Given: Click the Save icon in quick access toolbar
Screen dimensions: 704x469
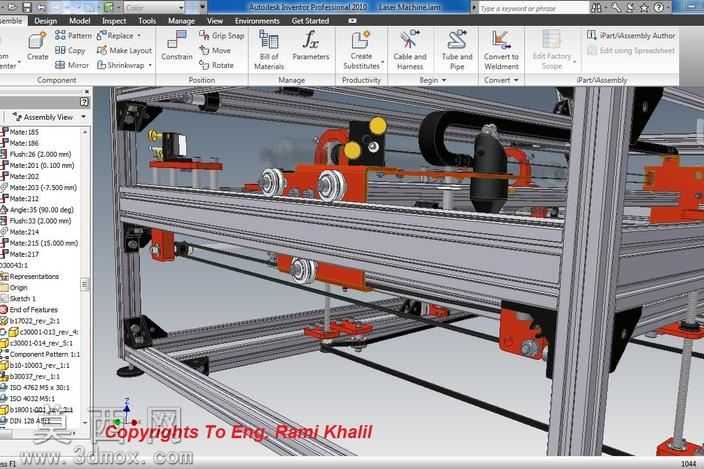Looking at the screenshot, I should click(27, 7).
